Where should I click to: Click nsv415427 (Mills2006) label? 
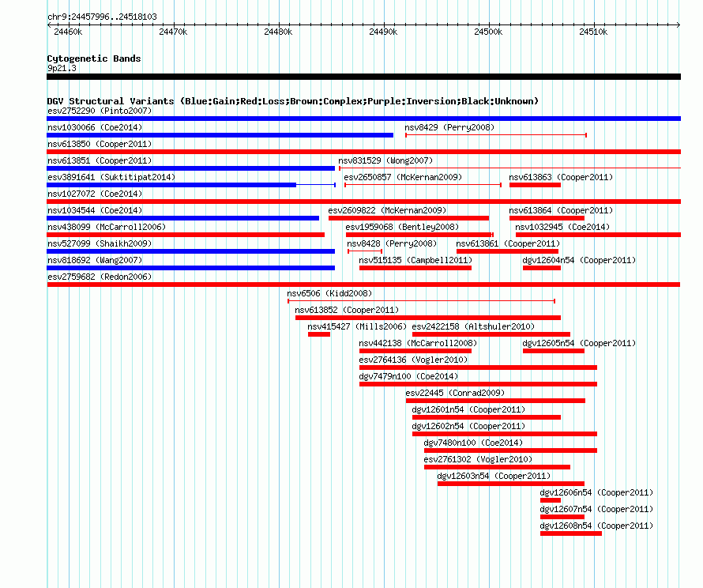pos(357,326)
